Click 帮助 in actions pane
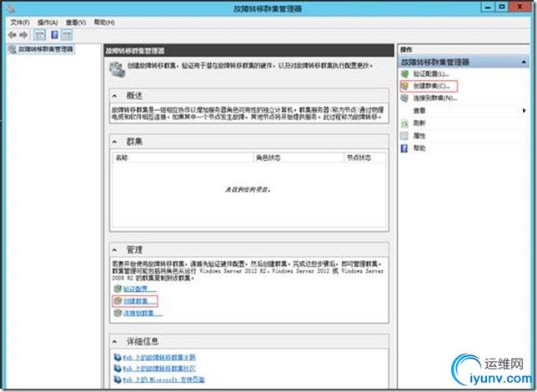Image resolution: width=537 pixels, height=392 pixels. click(x=419, y=148)
